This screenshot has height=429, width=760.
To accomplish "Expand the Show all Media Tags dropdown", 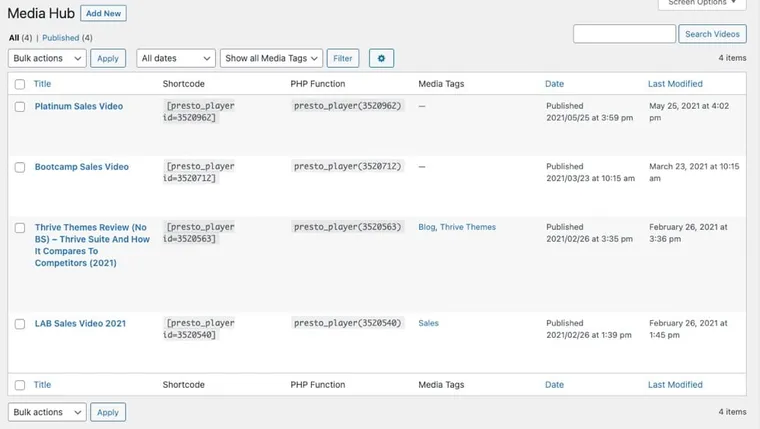I will pyautogui.click(x=271, y=58).
